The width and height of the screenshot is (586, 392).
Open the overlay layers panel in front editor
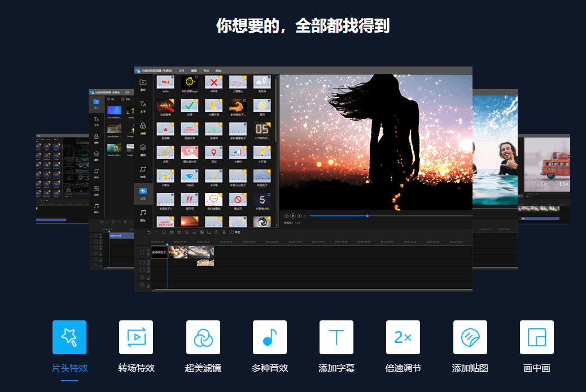pyautogui.click(x=143, y=149)
